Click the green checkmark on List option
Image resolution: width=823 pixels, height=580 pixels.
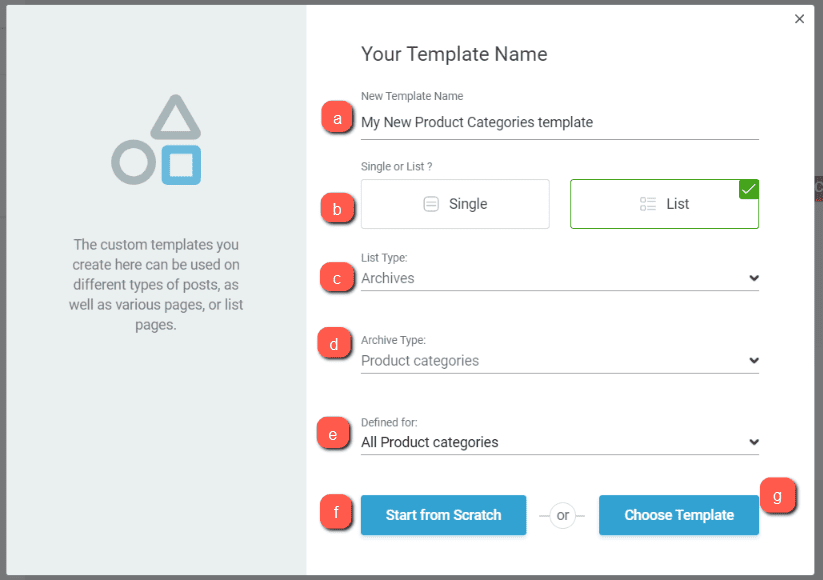click(x=749, y=189)
